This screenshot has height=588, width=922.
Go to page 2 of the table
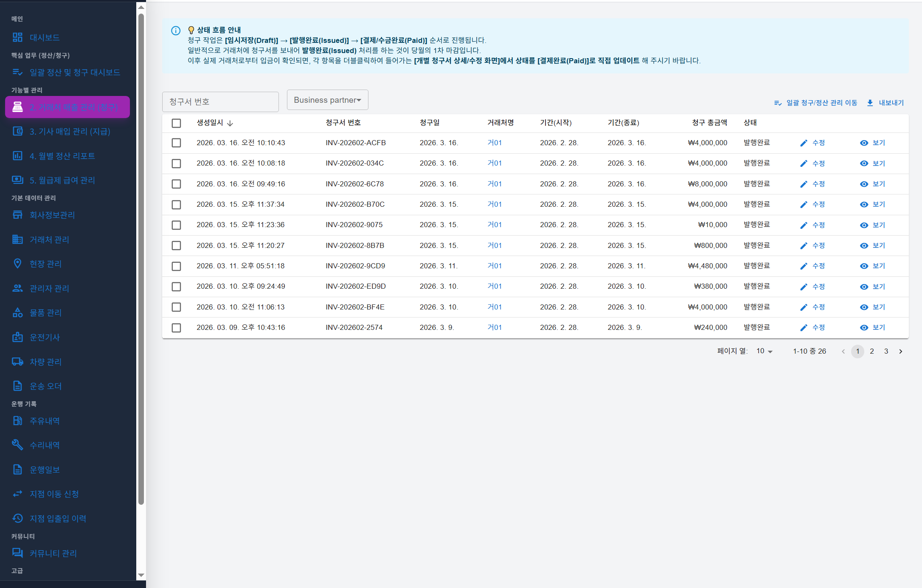872,351
